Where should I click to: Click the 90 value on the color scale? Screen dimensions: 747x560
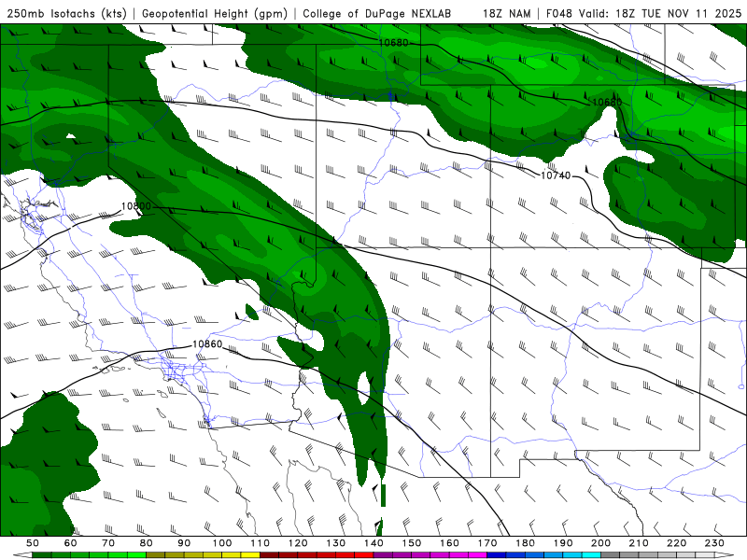coord(184,543)
